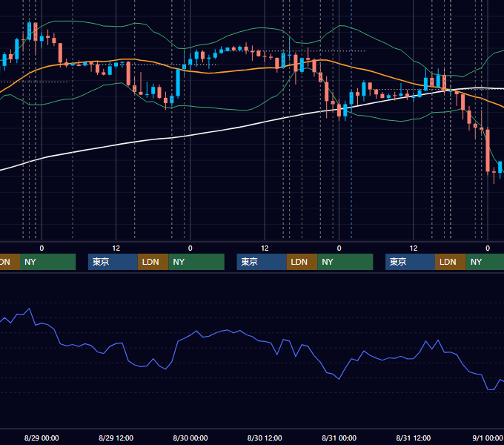Select the LDN session block on 8/30
This screenshot has height=445, width=504.
coord(302,262)
